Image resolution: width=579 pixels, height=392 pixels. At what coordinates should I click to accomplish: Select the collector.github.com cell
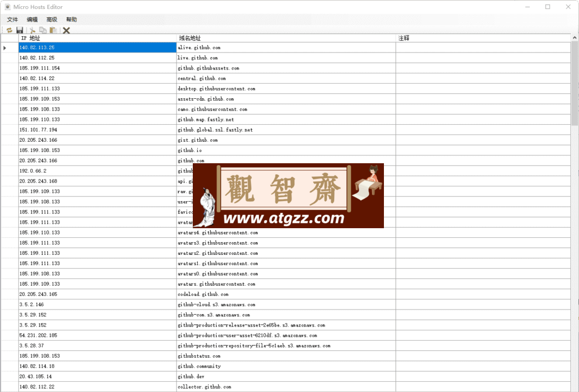[x=286, y=387]
